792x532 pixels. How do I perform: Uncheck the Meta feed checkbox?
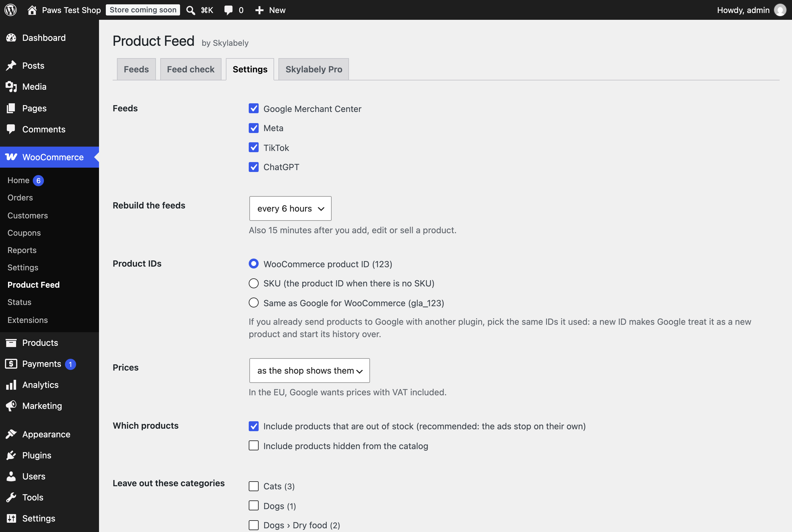[253, 128]
